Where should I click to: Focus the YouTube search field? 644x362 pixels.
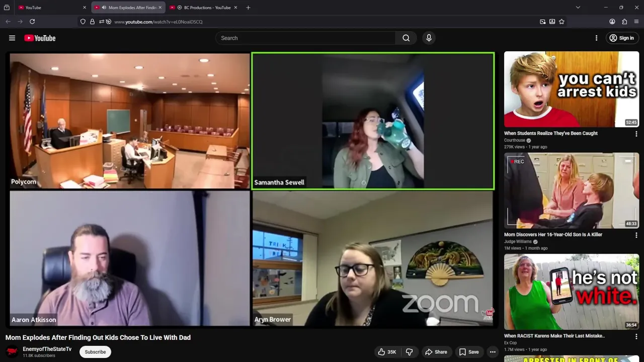click(x=306, y=38)
